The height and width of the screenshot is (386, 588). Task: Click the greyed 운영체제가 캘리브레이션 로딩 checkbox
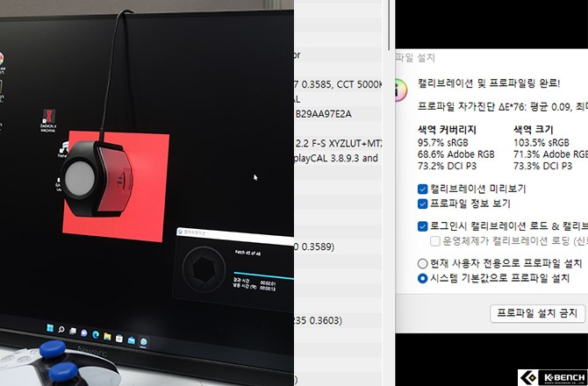pyautogui.click(x=435, y=241)
